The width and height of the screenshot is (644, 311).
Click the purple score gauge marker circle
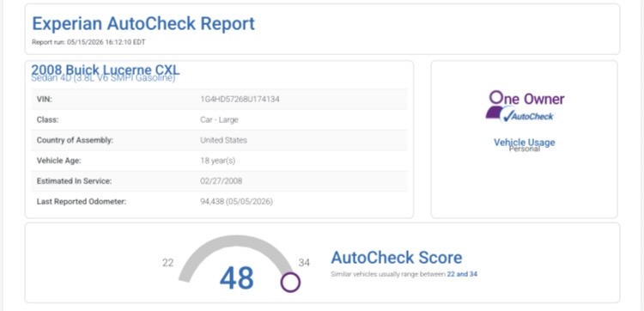pos(290,283)
